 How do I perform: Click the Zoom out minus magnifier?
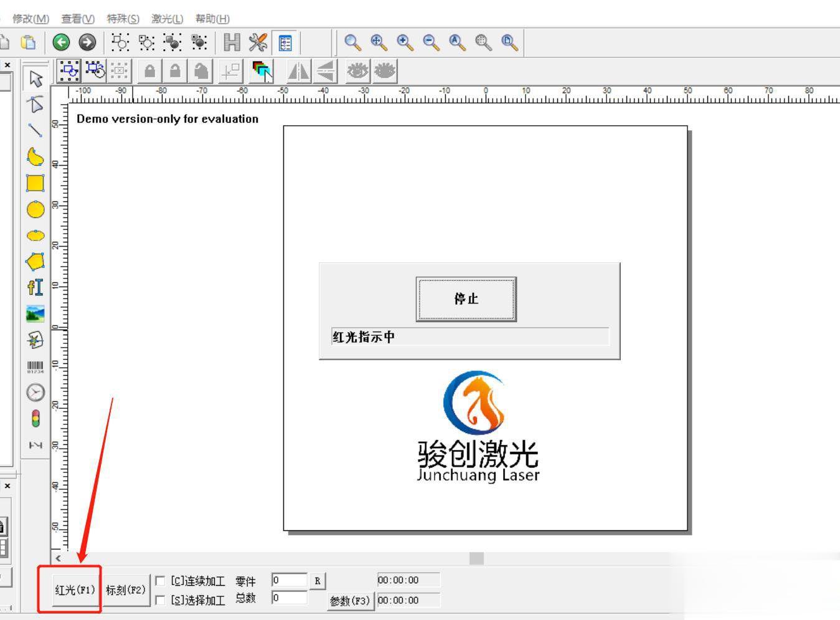pos(431,42)
